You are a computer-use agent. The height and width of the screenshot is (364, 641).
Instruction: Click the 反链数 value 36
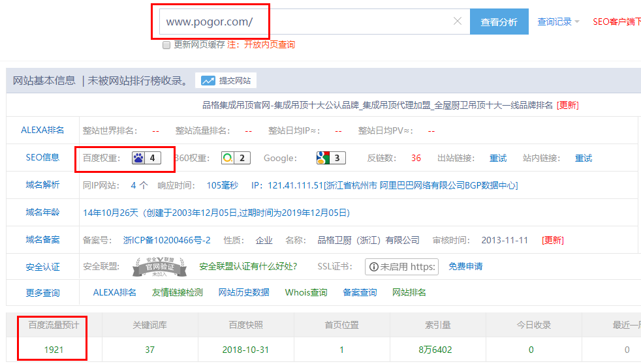point(416,158)
